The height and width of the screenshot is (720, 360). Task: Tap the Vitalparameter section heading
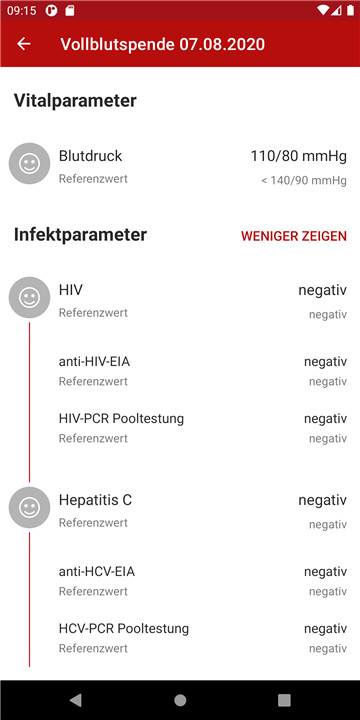pos(75,100)
